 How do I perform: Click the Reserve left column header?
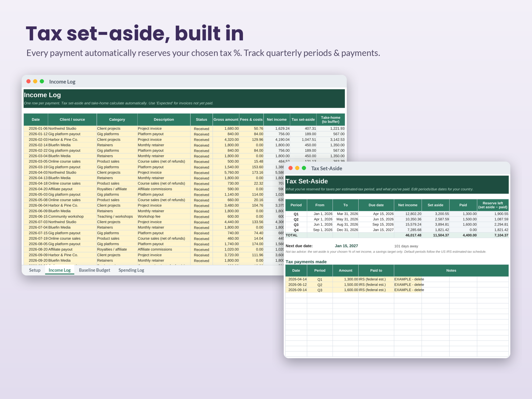493,205
